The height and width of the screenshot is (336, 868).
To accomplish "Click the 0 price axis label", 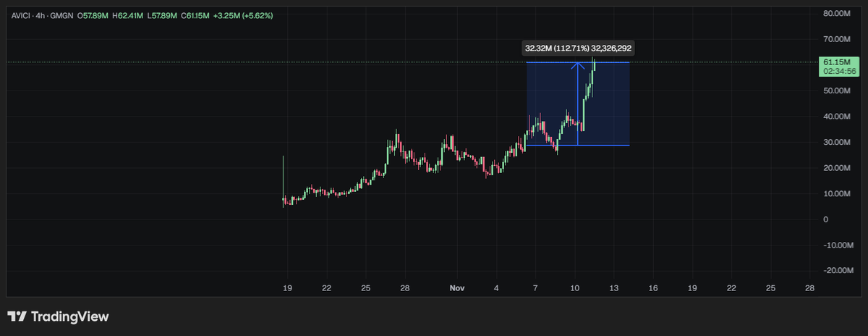I will pos(826,219).
